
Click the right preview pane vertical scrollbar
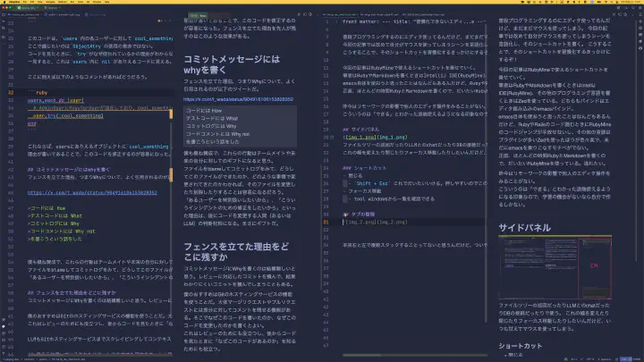(636, 139)
